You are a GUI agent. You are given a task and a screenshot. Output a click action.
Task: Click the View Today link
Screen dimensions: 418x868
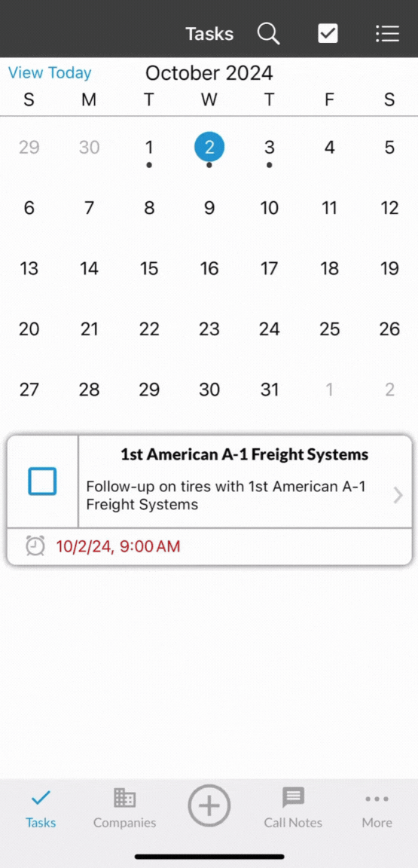pos(50,73)
